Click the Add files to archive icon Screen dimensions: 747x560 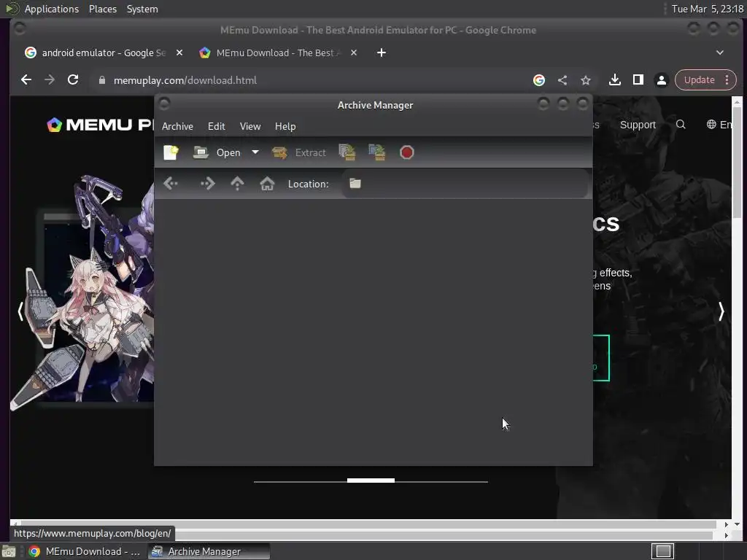pyautogui.click(x=347, y=152)
